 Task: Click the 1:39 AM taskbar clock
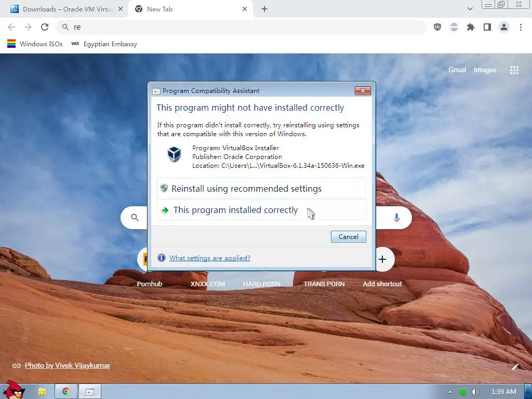point(504,392)
